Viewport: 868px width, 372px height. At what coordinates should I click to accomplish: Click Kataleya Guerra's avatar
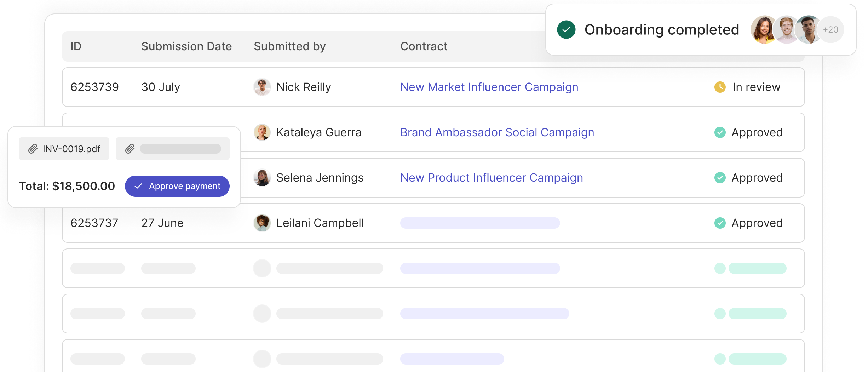(262, 132)
